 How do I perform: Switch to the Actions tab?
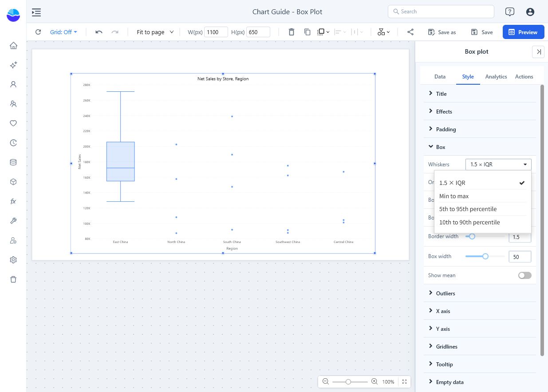(524, 77)
